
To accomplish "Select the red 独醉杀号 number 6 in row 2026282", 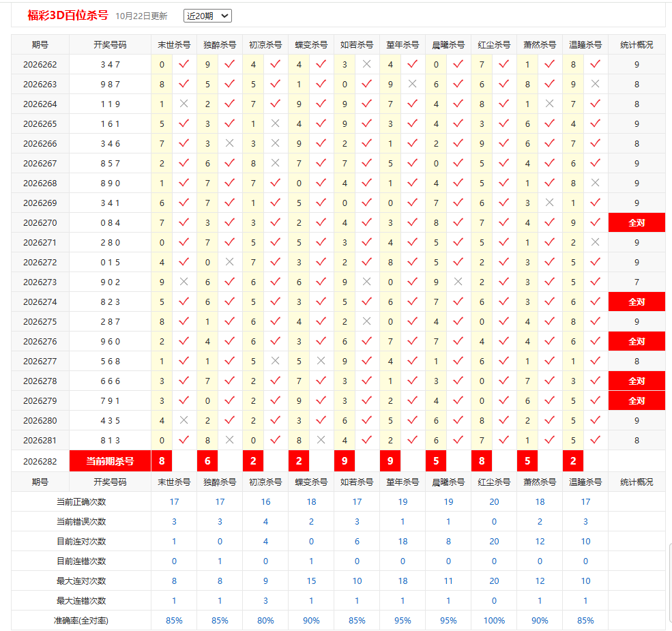I will [207, 461].
